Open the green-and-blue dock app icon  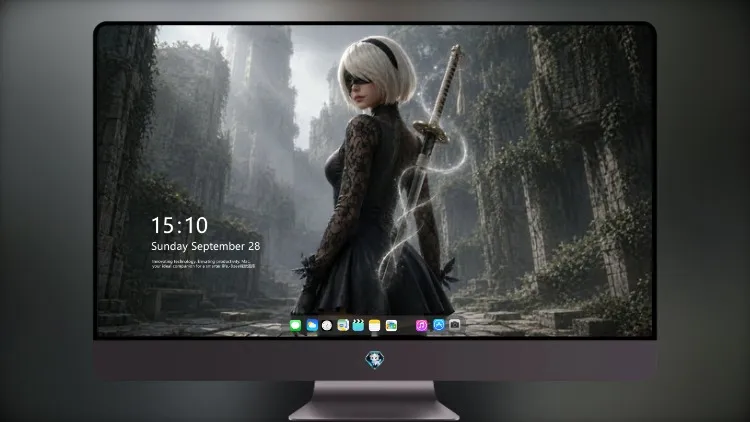343,325
